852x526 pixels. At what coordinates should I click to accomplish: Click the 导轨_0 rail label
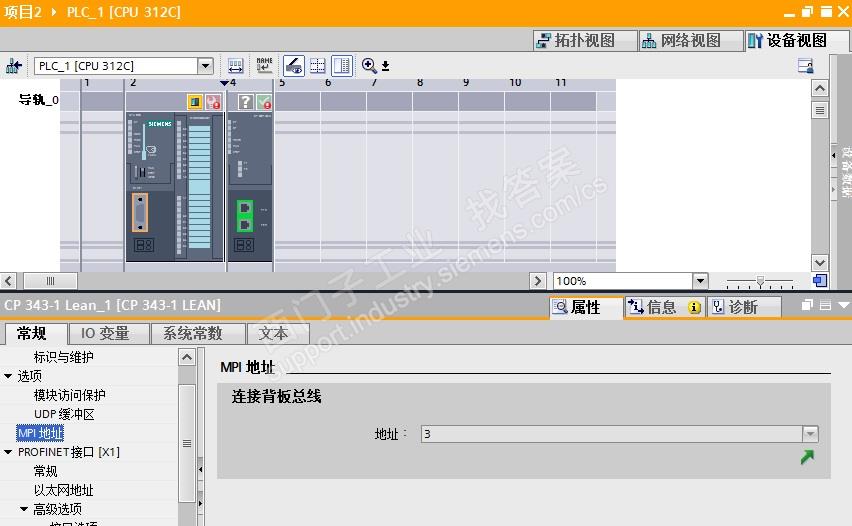pos(39,99)
